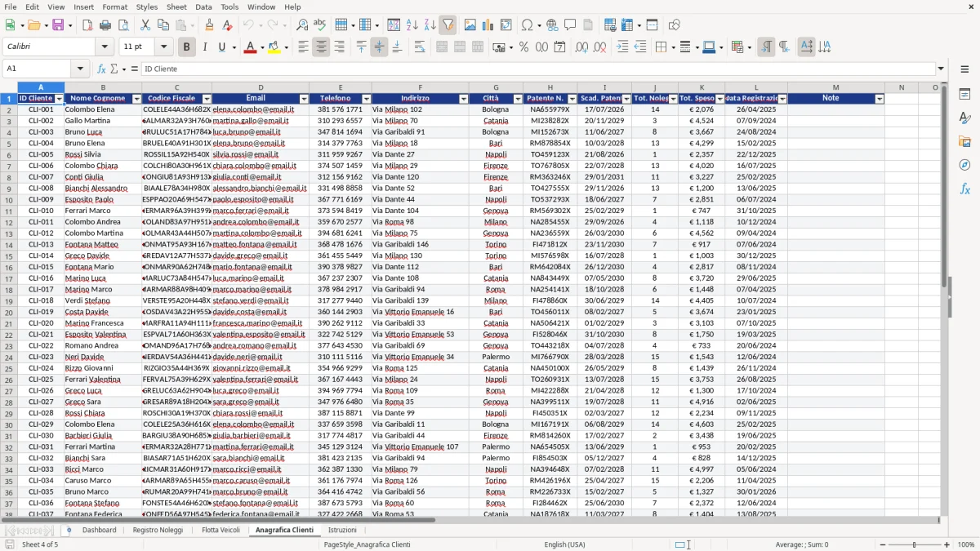980x551 pixels.
Task: Click in the formula input line
Action: (x=538, y=69)
